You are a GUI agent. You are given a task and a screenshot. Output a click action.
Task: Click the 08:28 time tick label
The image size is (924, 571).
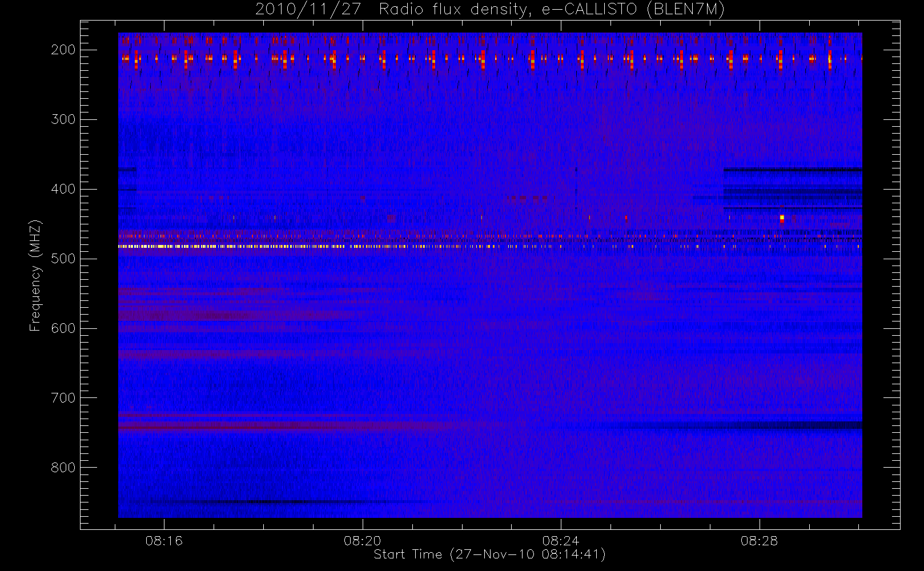760,541
